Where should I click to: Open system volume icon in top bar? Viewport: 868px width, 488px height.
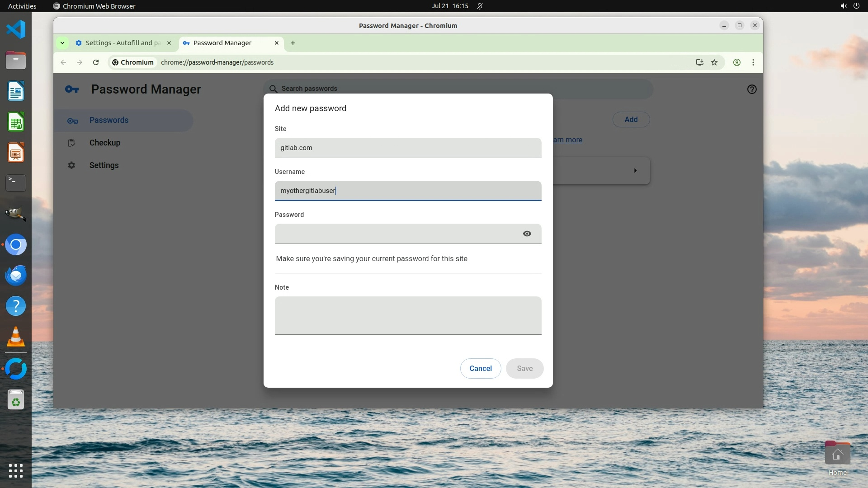tap(843, 6)
